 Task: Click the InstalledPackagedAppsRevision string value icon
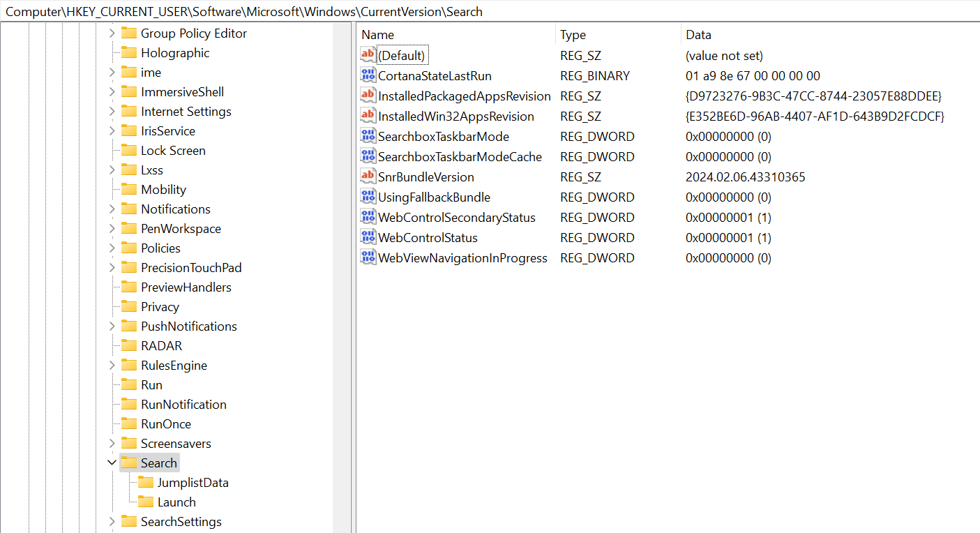click(368, 96)
